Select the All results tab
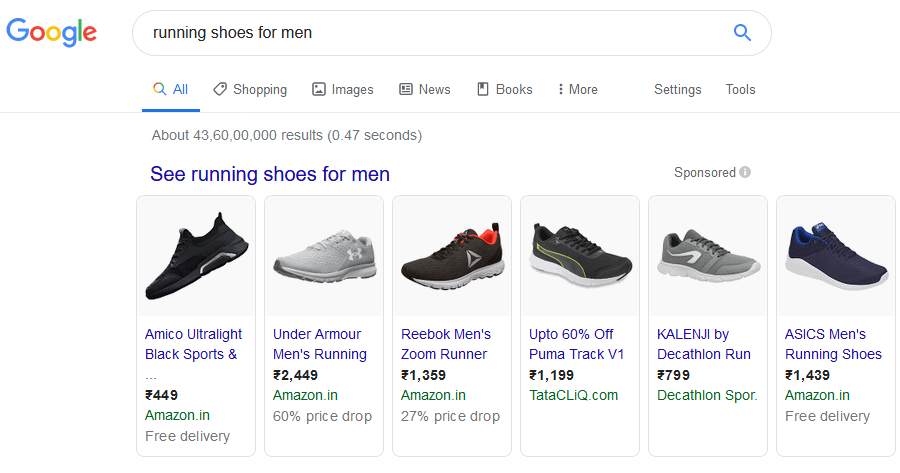900x473 pixels. (170, 89)
